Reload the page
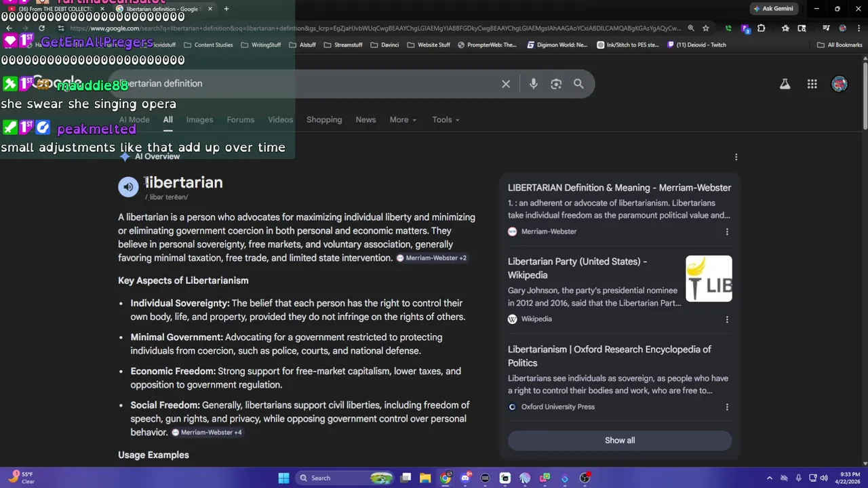Viewport: 868px width, 488px height. pos(41,28)
